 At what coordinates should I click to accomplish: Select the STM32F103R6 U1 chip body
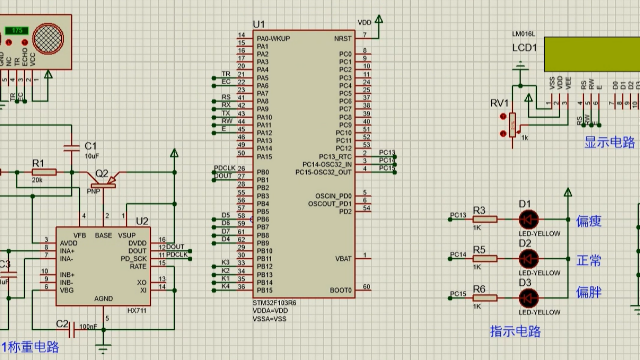click(304, 164)
